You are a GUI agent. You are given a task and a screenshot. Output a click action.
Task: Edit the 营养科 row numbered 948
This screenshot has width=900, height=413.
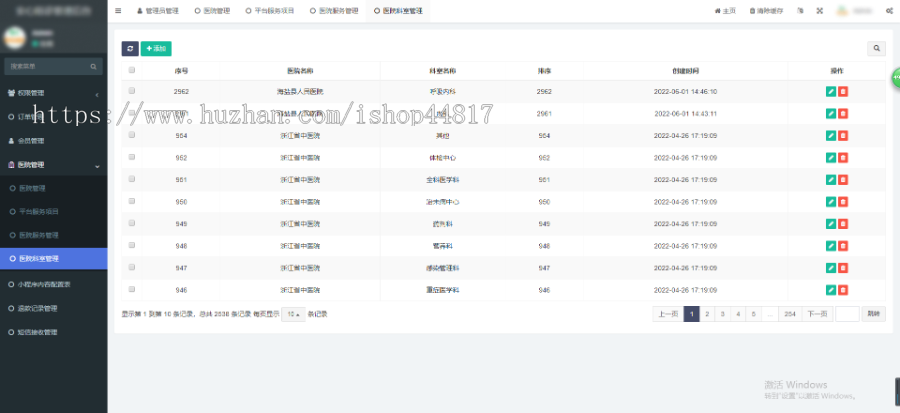point(831,246)
